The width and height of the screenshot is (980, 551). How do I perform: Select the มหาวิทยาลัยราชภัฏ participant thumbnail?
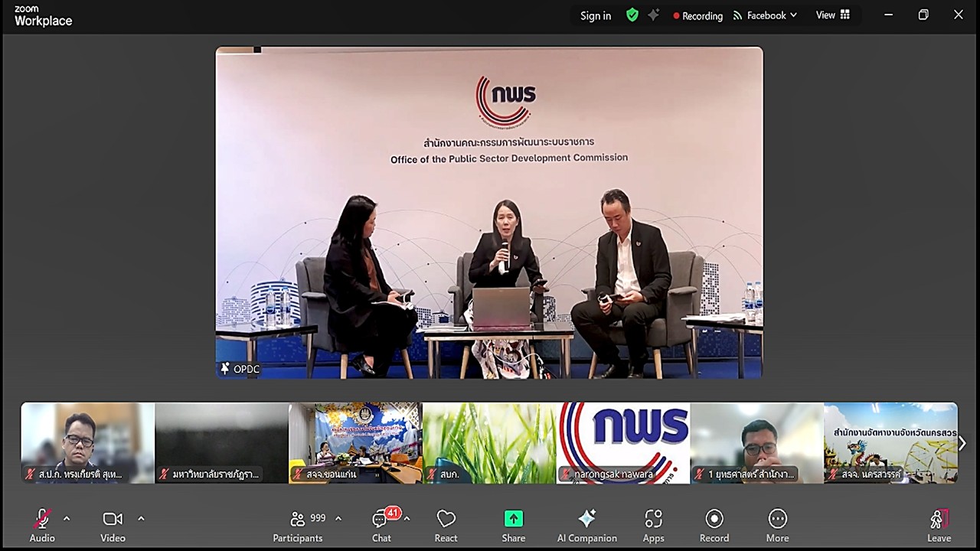pos(221,443)
